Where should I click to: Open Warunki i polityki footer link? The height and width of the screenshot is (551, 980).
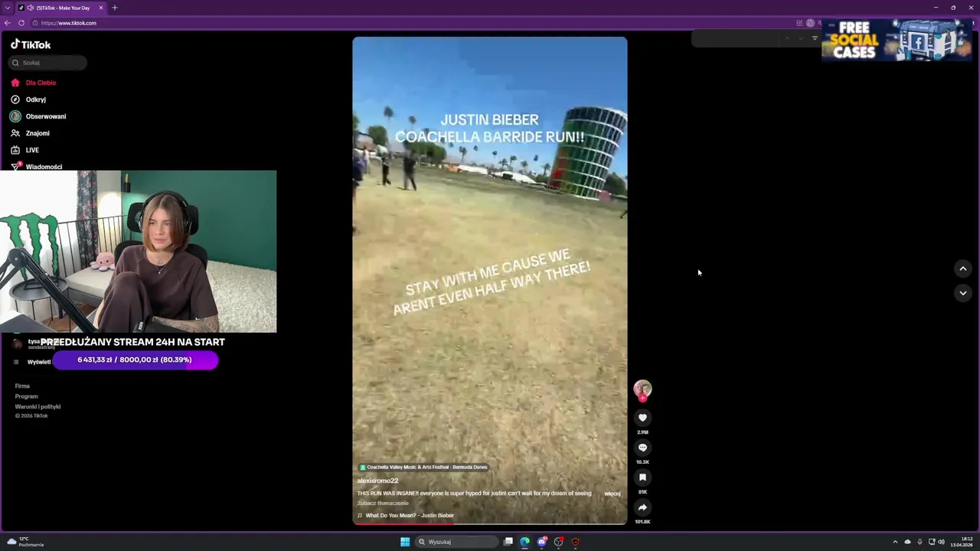(38, 406)
